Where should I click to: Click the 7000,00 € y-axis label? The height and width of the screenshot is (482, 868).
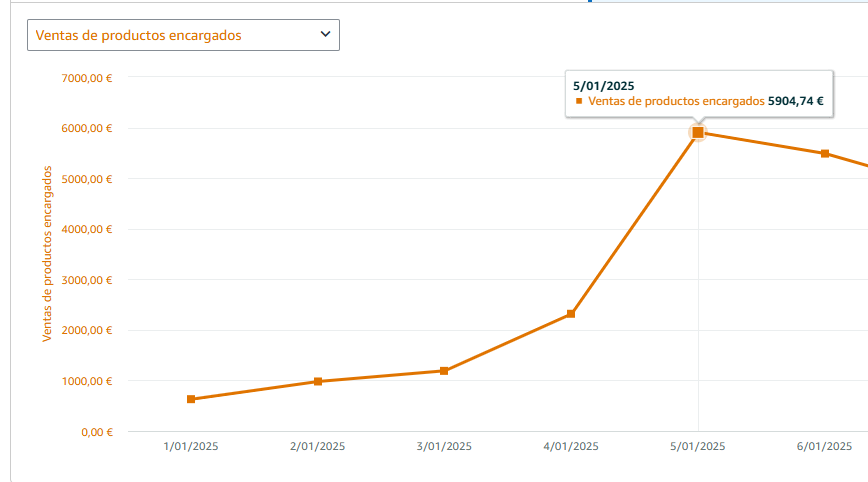(x=86, y=78)
